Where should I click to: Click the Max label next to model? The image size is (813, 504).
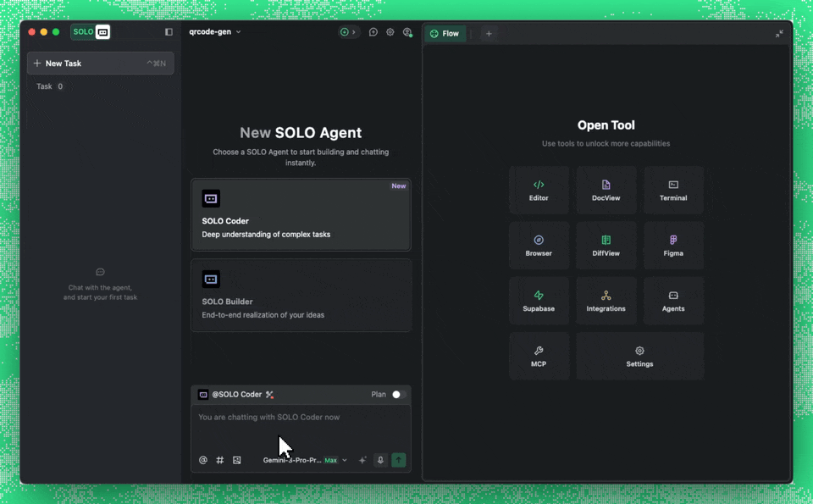click(331, 461)
